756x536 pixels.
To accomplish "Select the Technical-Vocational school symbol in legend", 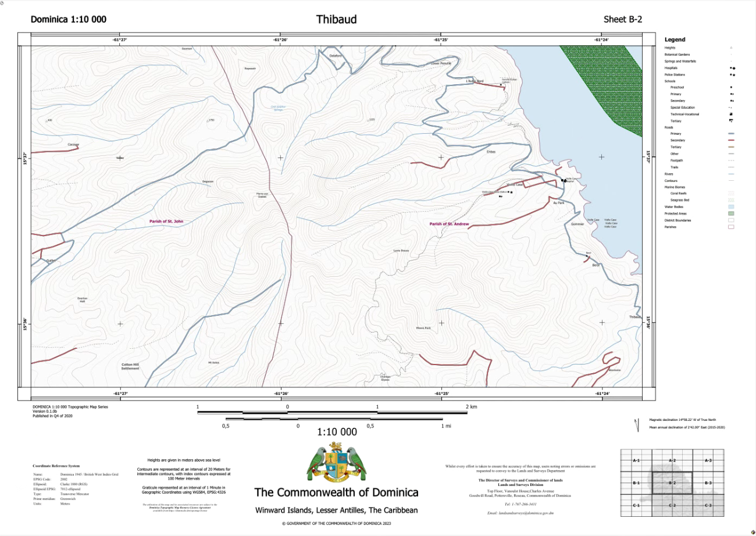I will coord(731,115).
